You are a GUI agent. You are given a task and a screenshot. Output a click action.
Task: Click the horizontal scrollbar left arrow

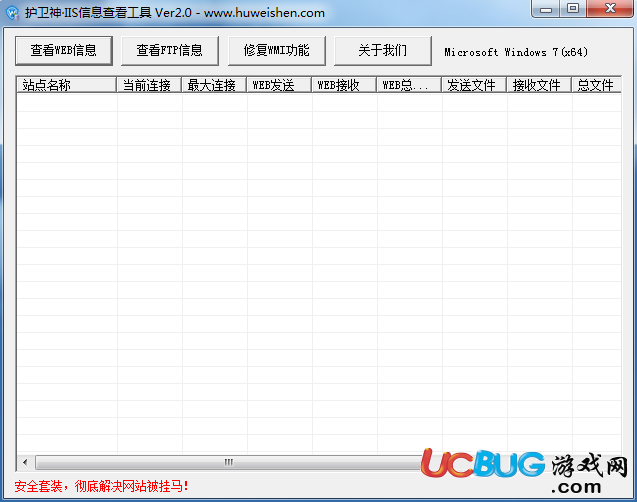pos(25,462)
